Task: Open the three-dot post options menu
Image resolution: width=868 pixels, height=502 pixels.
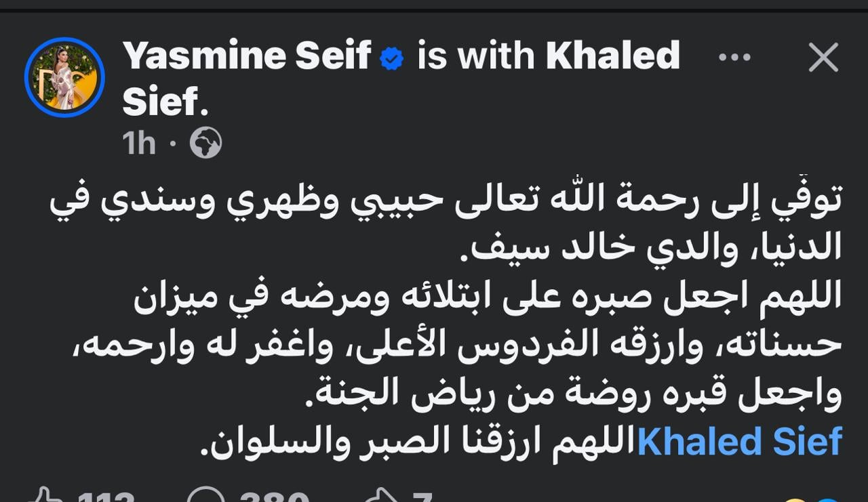Action: pos(734,57)
